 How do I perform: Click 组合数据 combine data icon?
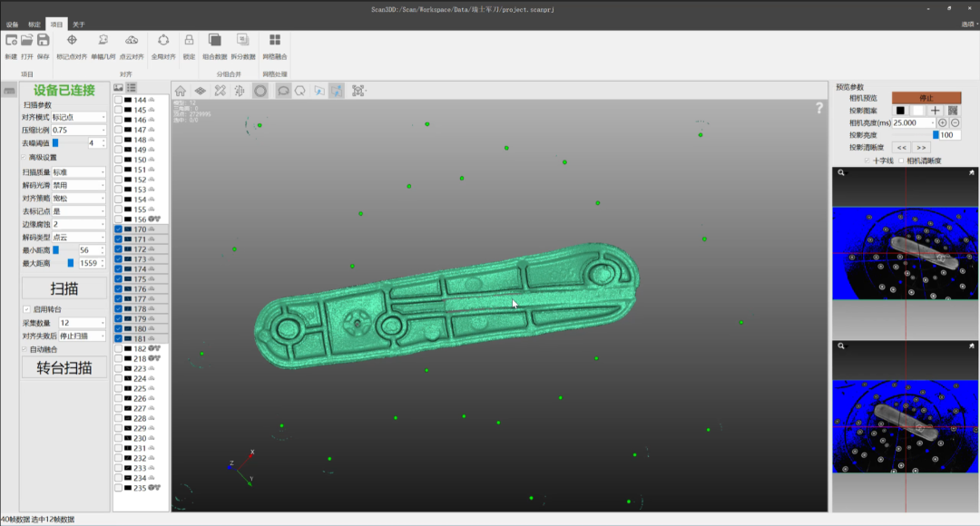pos(214,40)
